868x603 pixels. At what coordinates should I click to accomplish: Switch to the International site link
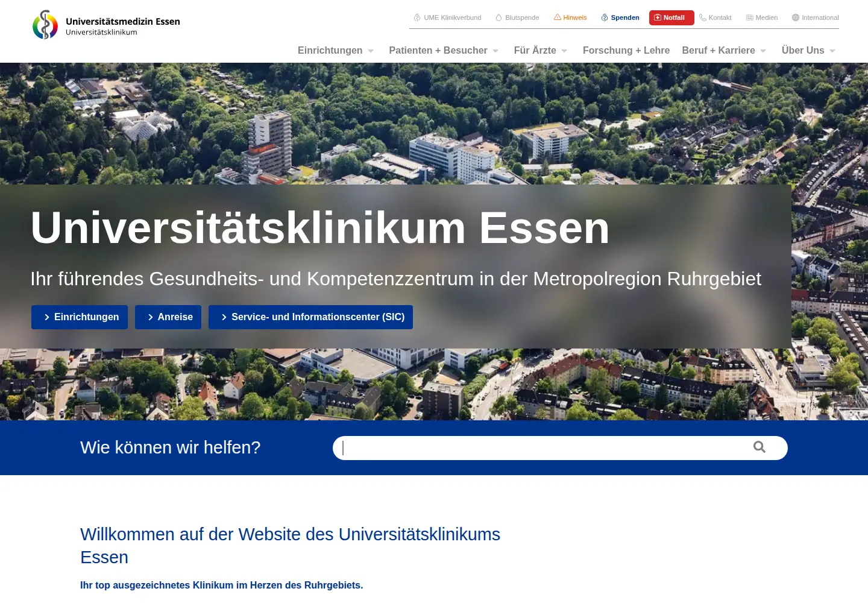click(x=820, y=17)
